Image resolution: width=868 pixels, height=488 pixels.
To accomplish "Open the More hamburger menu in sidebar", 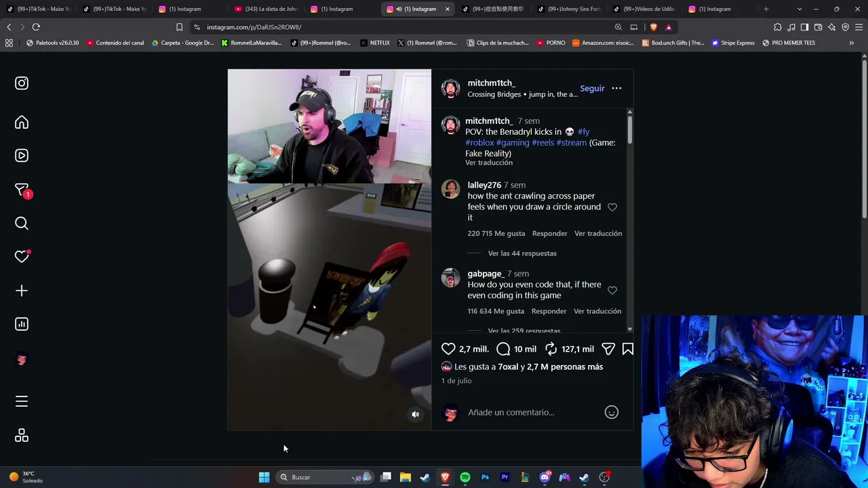I will tap(22, 401).
